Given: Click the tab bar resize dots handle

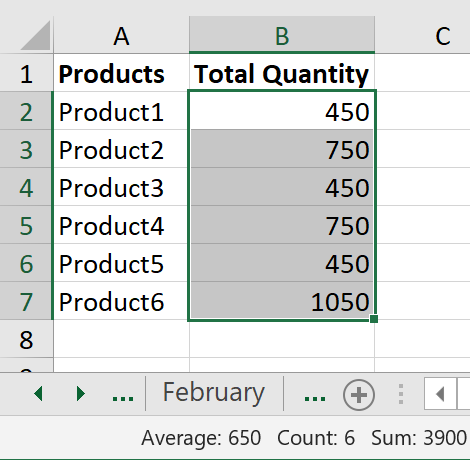Looking at the screenshot, I should (401, 394).
